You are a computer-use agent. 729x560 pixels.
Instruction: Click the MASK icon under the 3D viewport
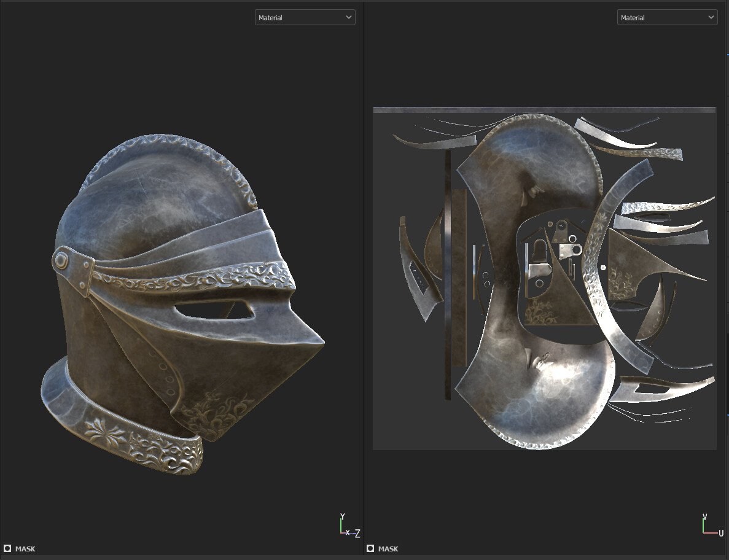(x=7, y=548)
